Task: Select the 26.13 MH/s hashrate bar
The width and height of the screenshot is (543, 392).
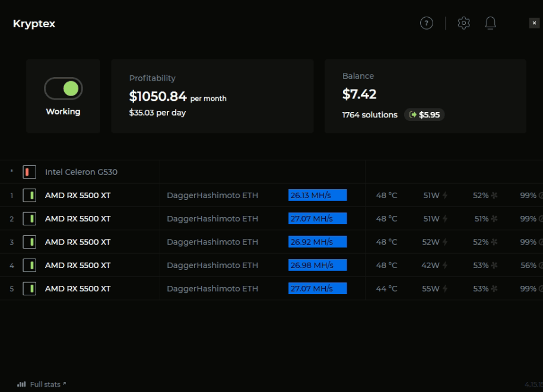Action: [x=317, y=195]
